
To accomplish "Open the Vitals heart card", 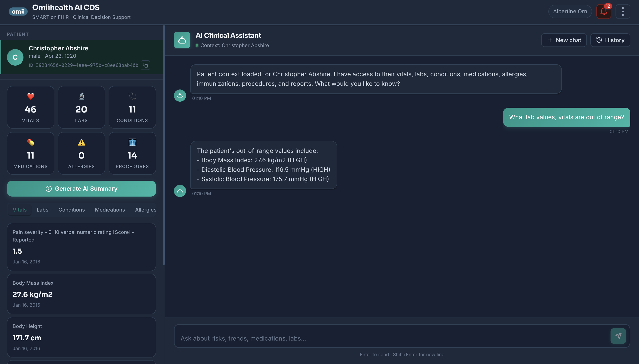I will pyautogui.click(x=30, y=107).
